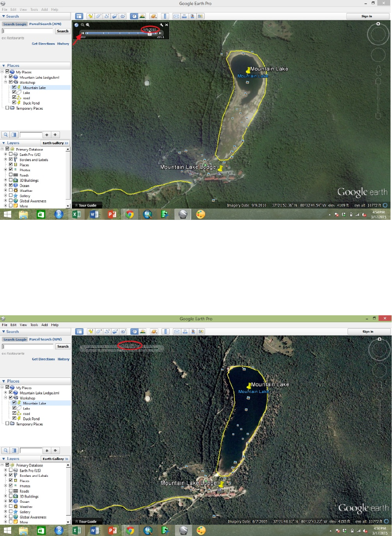The width and height of the screenshot is (392, 536).
Task: Open Edit menu in the 2010 imagery window
Action: tap(13, 10)
